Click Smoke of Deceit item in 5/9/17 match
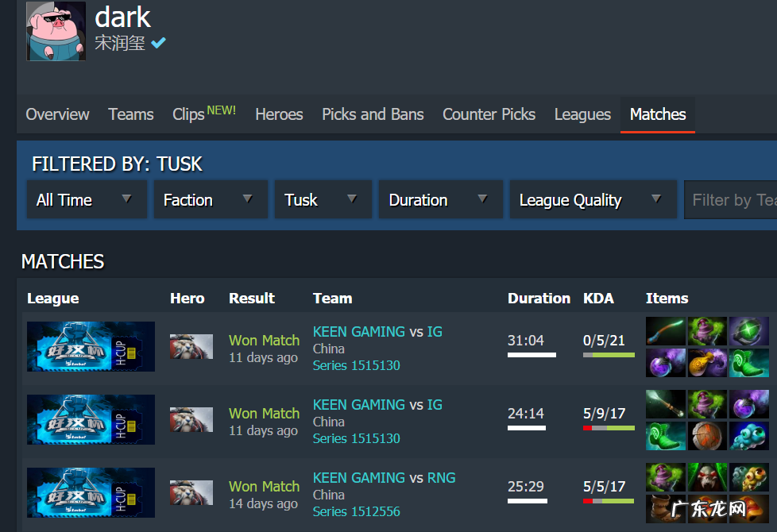Image resolution: width=777 pixels, height=532 pixels. [x=748, y=403]
